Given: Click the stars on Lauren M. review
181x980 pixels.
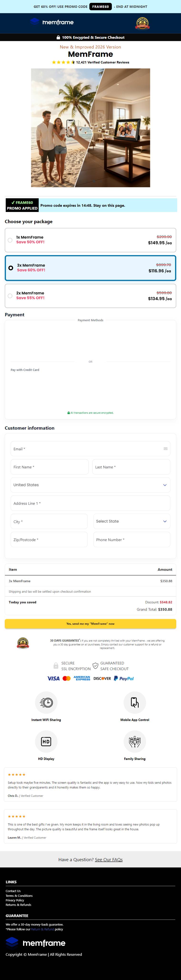Looking at the screenshot, I should point(16,817).
